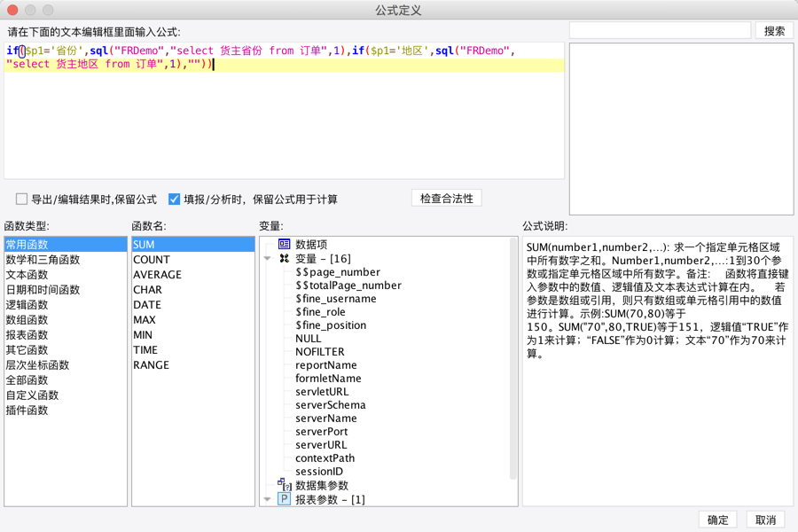The image size is (798, 532).
Task: Select sessionID variable
Action: 319,472
